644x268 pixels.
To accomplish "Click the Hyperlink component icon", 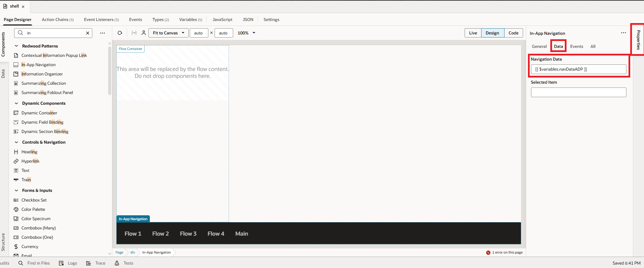I will (x=16, y=161).
